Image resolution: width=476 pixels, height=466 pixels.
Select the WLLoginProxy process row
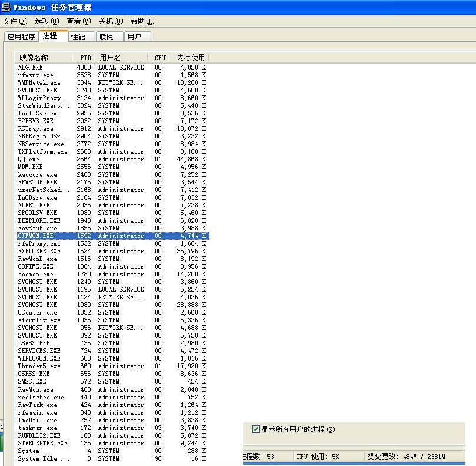[113, 98]
